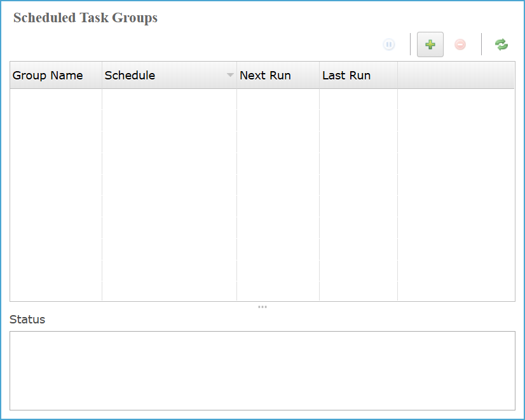Click the Schedule column header
The height and width of the screenshot is (420, 525).
coord(130,76)
